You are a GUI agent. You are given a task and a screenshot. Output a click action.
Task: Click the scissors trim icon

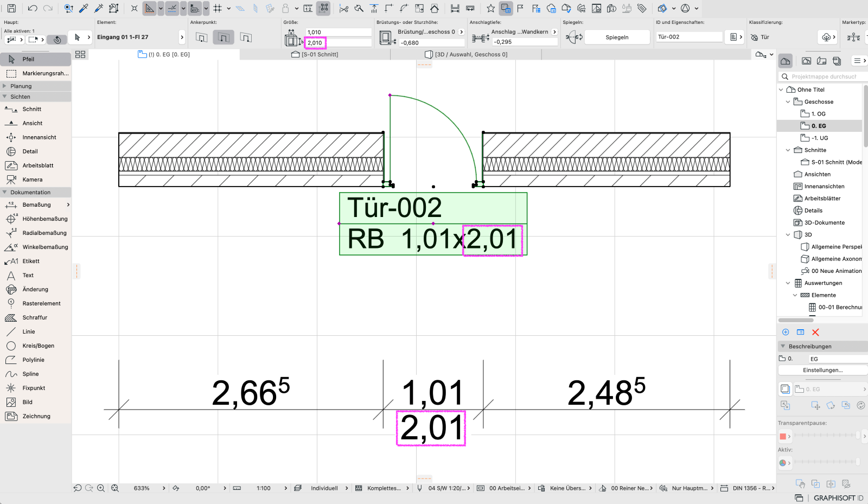point(344,8)
